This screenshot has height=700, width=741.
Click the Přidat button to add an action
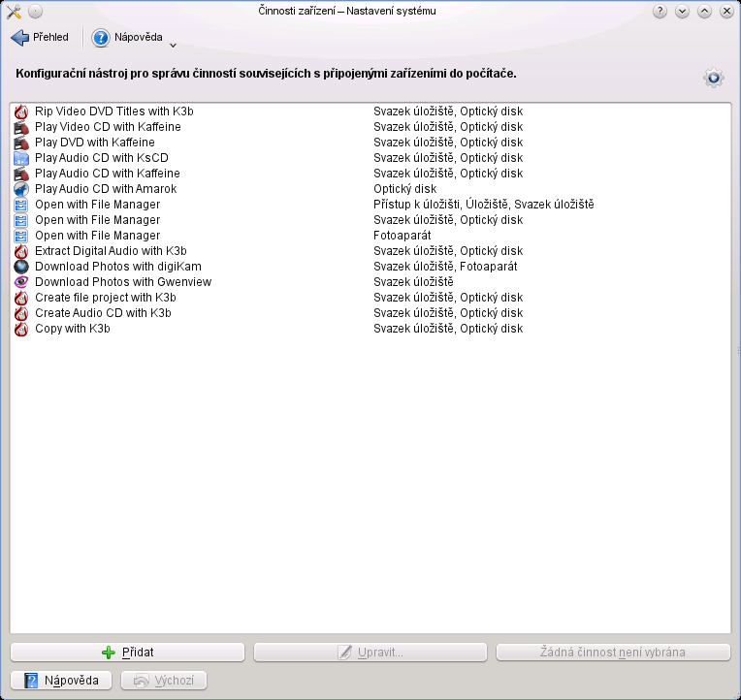[128, 652]
